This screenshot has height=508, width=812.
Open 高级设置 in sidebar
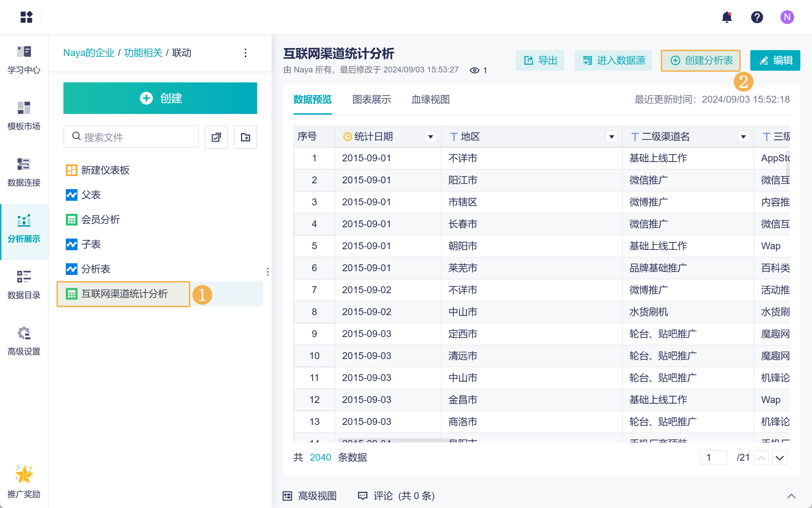point(24,342)
